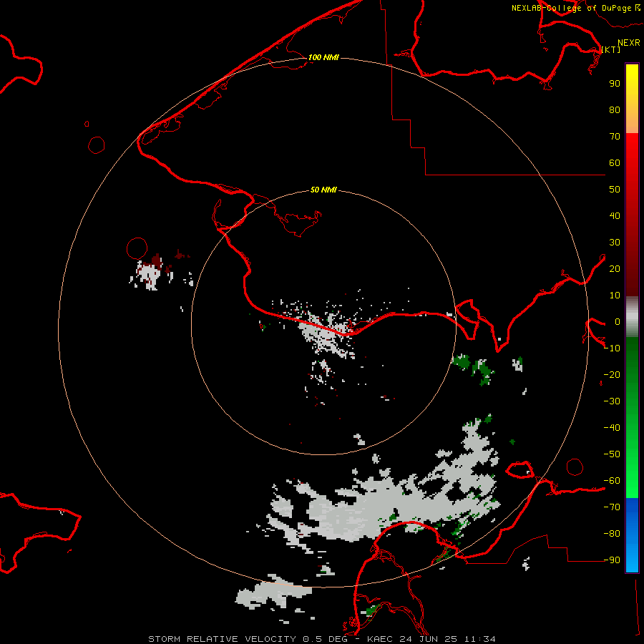
Task: Click the -60 value on the velocity scale
Action: tap(612, 481)
